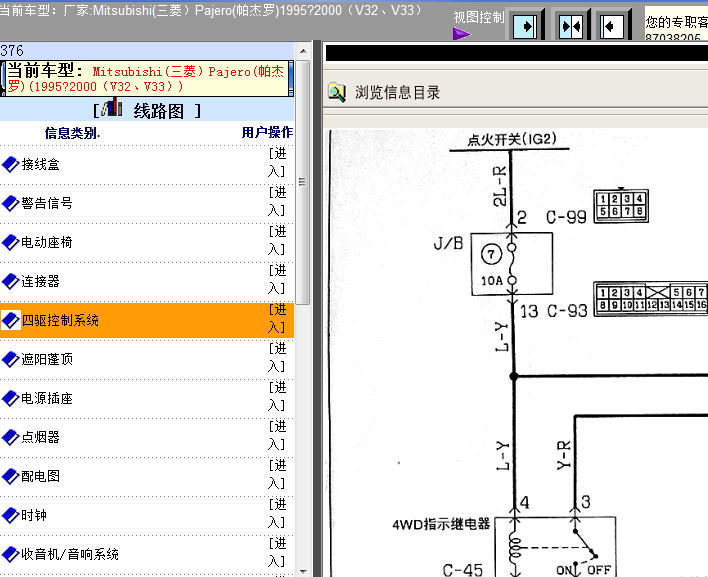
Task: Enter the 接线盒 category via [进入]
Action: tap(277, 163)
